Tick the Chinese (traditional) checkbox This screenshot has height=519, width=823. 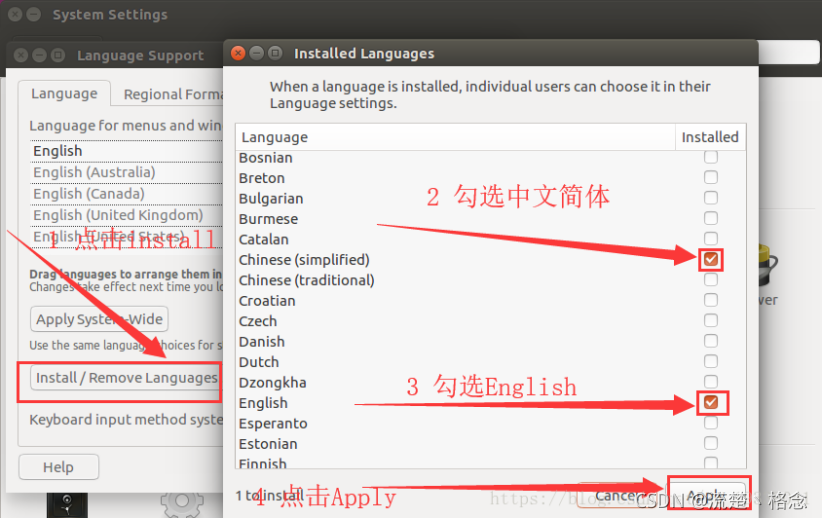pyautogui.click(x=711, y=280)
